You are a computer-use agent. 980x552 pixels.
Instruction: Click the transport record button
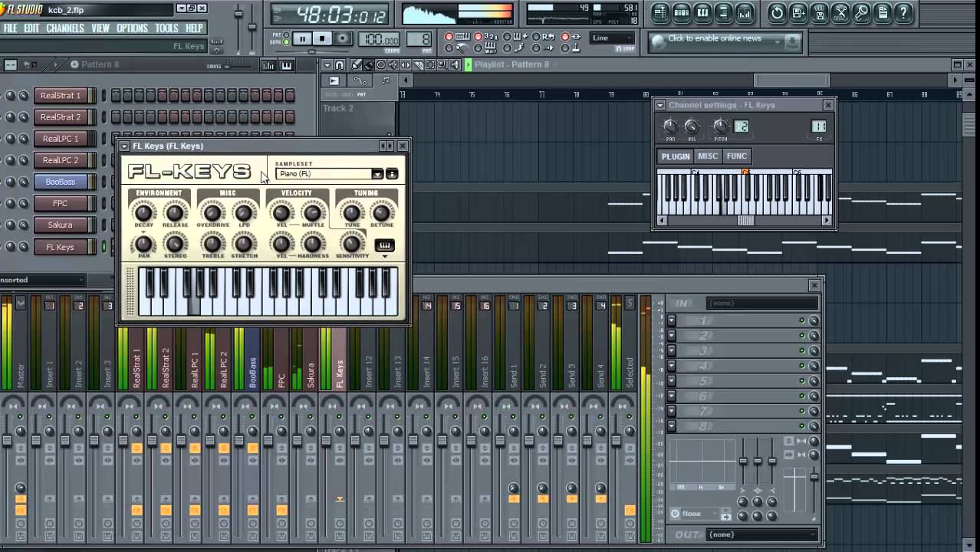[343, 38]
